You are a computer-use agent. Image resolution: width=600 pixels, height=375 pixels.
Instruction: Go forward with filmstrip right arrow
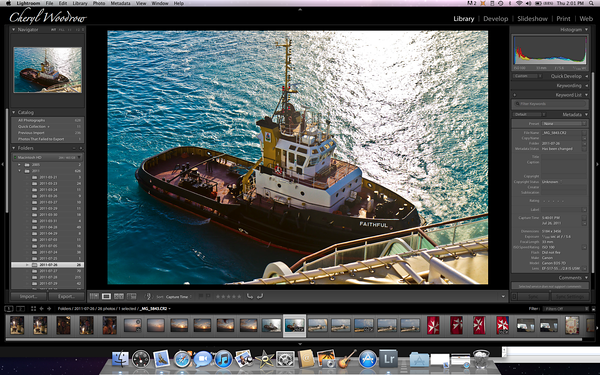point(49,308)
